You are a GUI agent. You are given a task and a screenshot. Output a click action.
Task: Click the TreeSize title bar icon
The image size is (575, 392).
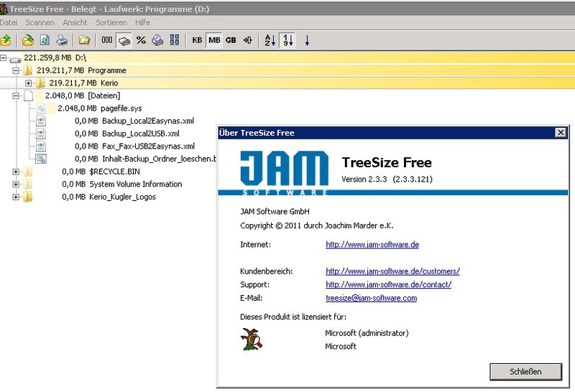4,9
